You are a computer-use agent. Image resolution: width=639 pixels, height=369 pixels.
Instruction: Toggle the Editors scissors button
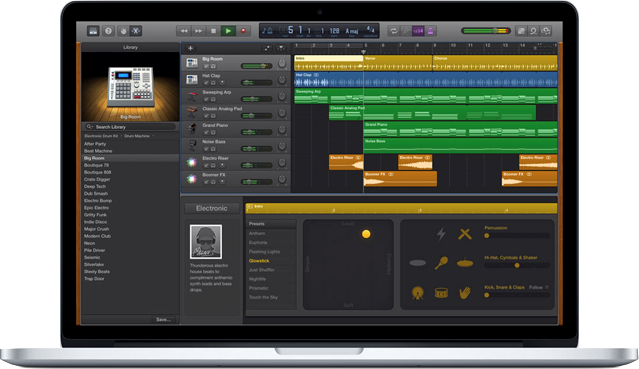coord(136,31)
